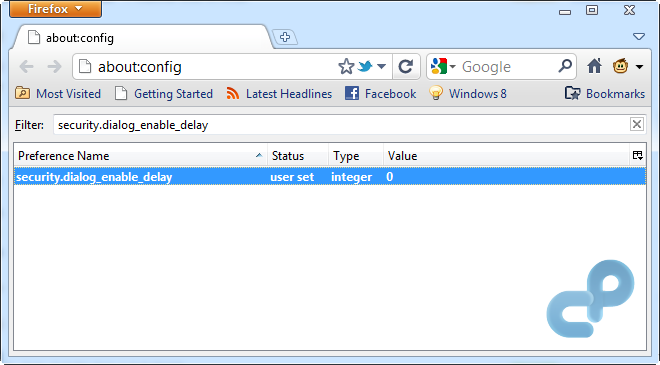Open the Windows 8 bookmark

click(x=468, y=93)
